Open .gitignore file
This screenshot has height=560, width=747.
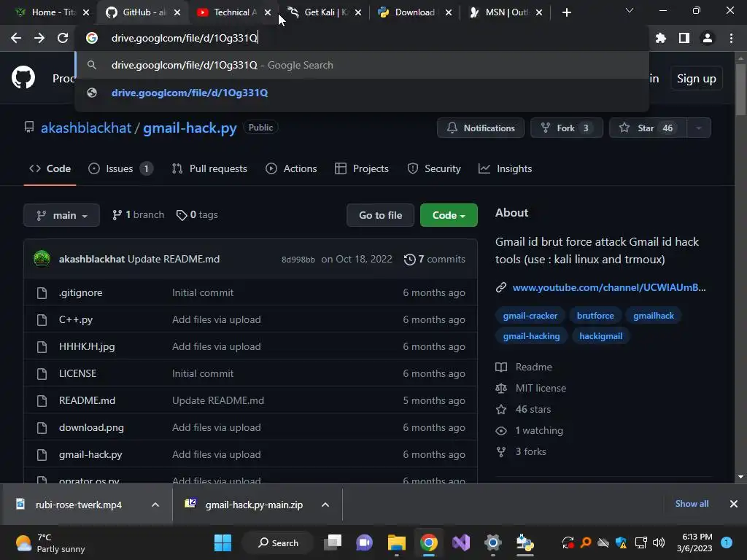(80, 292)
